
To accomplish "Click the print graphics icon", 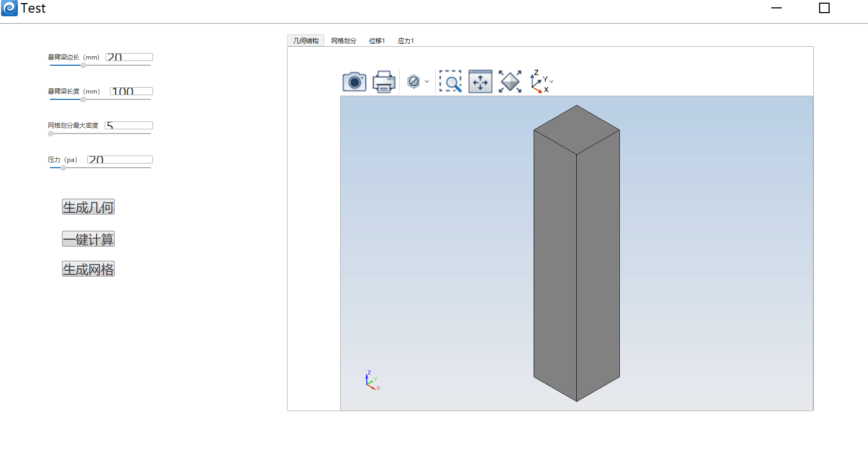I will pos(384,82).
